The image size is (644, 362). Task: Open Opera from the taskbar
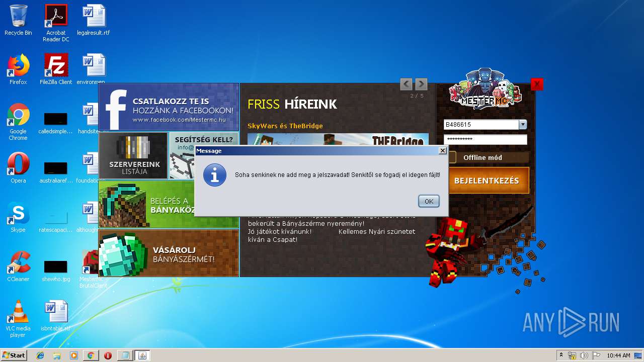click(x=108, y=355)
